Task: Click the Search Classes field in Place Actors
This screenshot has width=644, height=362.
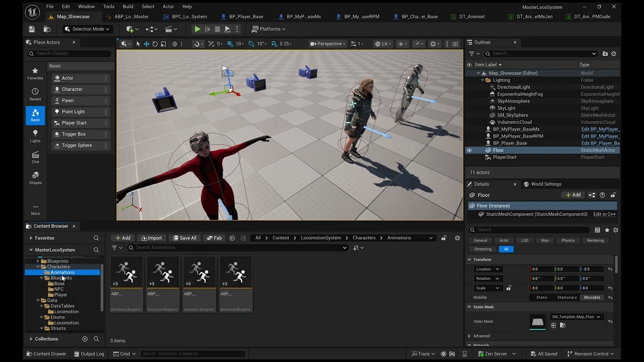Action: pyautogui.click(x=70, y=53)
